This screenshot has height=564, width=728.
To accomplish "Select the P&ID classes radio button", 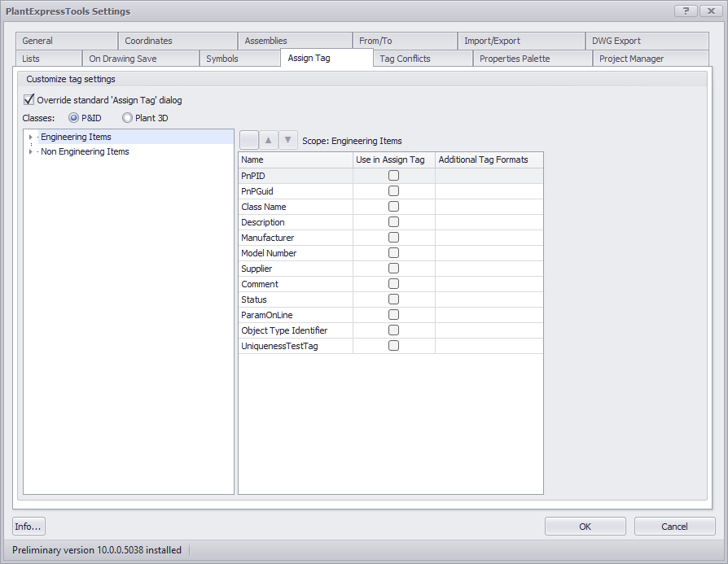I will pos(73,118).
